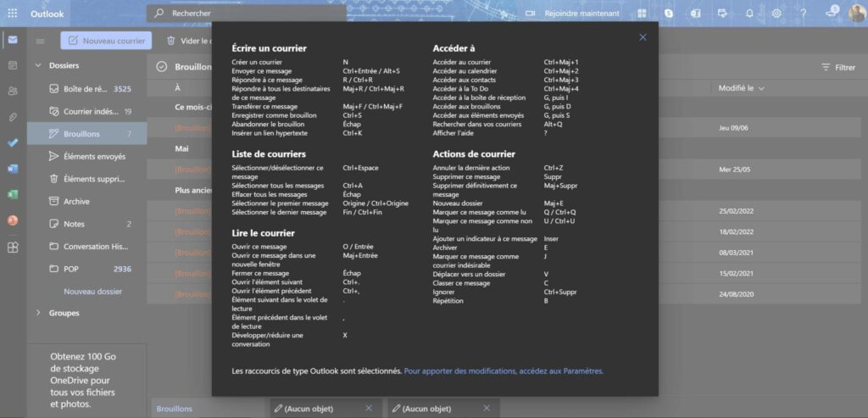
Task: Toggle the hamburger navigation pane icon
Action: (x=41, y=41)
